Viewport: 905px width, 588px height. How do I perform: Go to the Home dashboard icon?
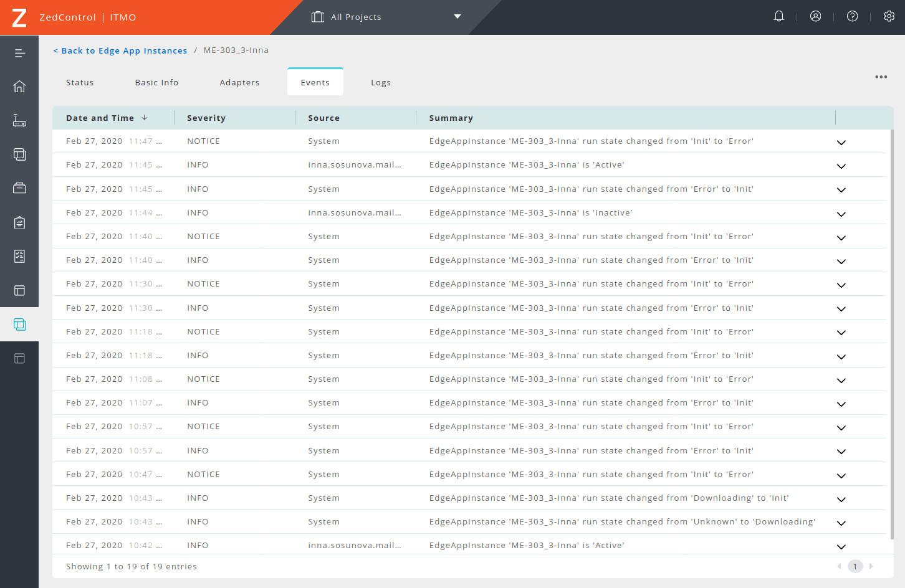click(x=19, y=87)
